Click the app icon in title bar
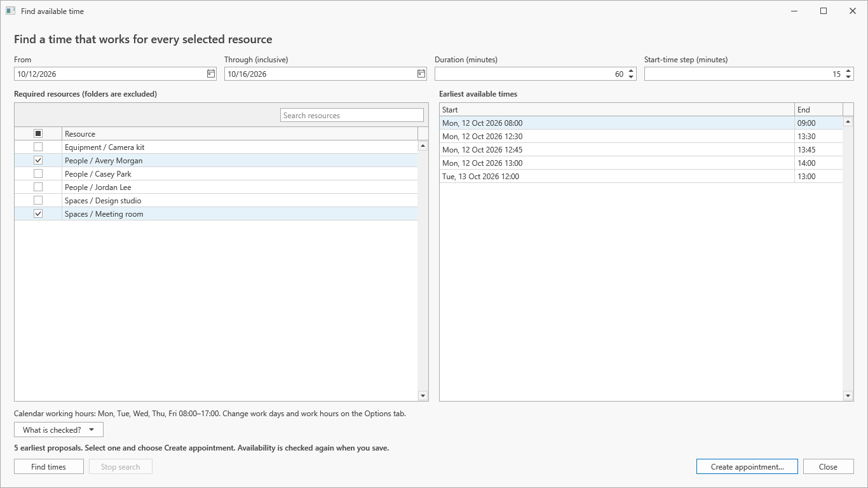Screen dimensions: 868x488 coord(10,11)
